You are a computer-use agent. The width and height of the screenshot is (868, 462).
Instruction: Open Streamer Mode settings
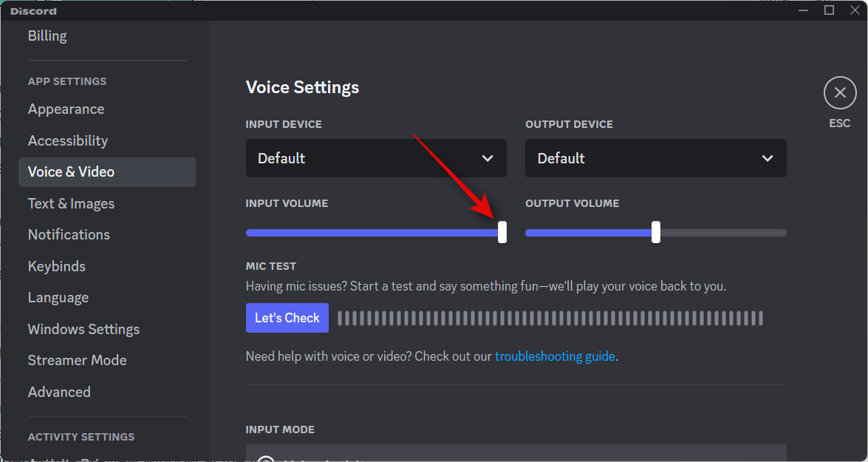tap(77, 360)
